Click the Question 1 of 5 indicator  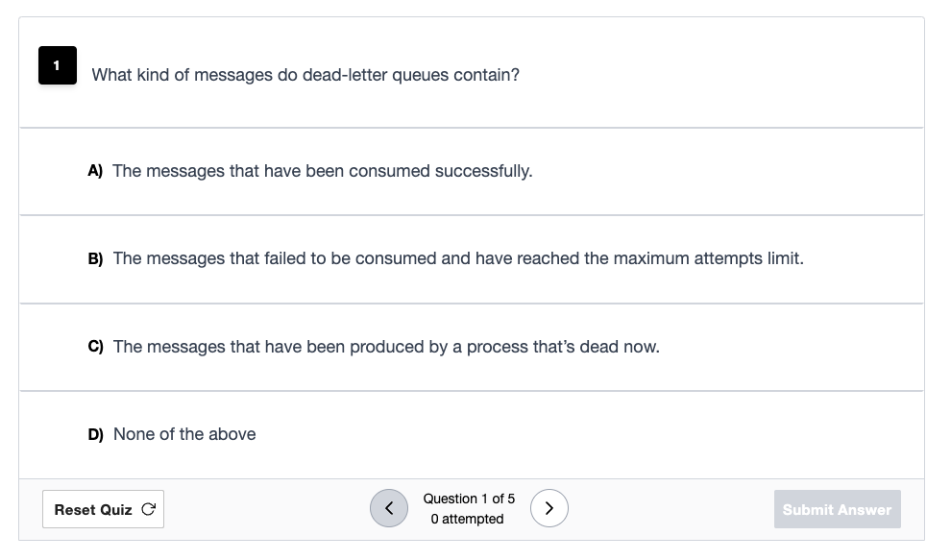point(469,499)
